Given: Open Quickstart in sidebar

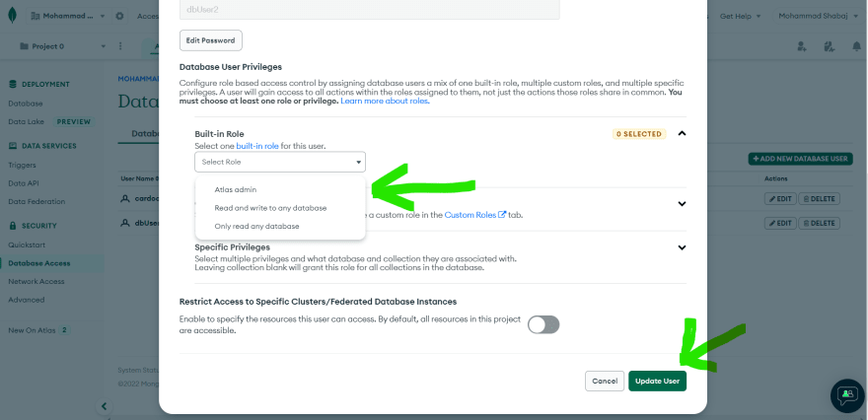Looking at the screenshot, I should coord(27,245).
